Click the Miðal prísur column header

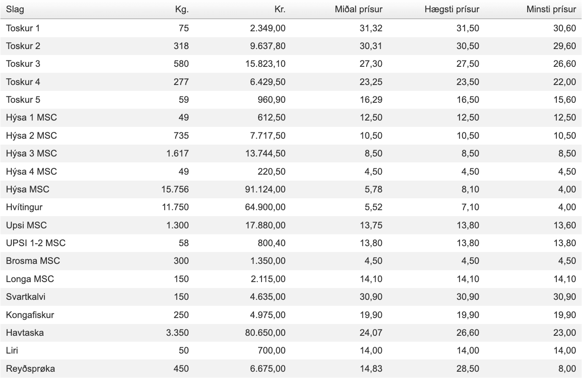(x=359, y=9)
